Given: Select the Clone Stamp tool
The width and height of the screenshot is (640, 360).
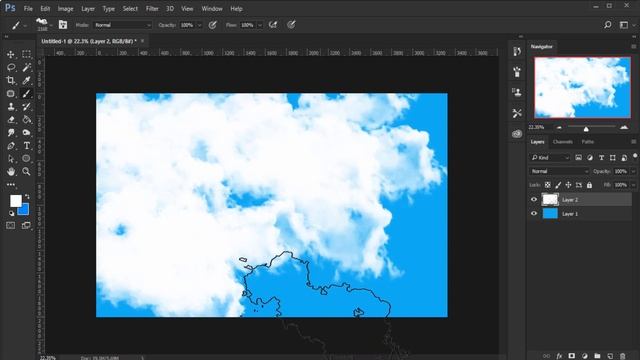Looking at the screenshot, I should point(11,107).
